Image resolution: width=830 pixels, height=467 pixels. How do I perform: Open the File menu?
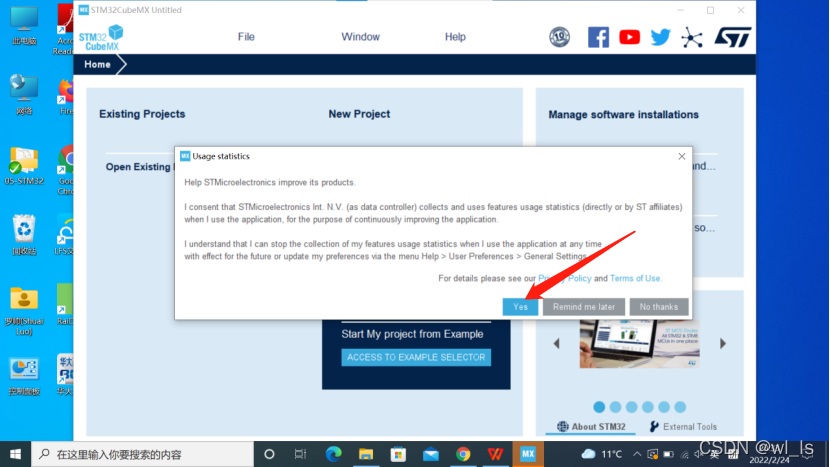(246, 37)
